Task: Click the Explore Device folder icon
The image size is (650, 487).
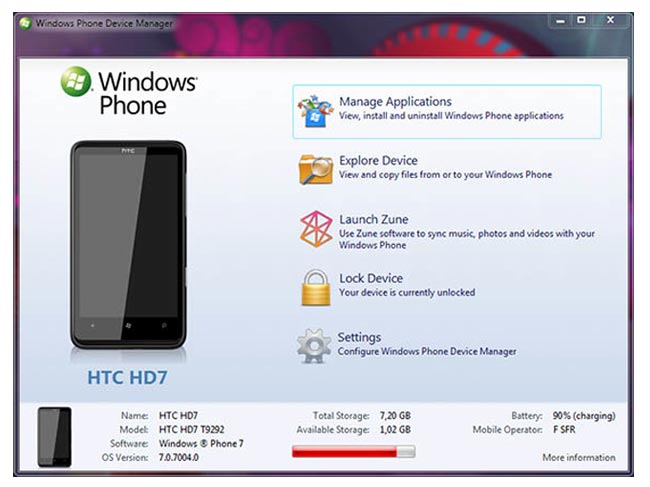Action: pos(315,170)
